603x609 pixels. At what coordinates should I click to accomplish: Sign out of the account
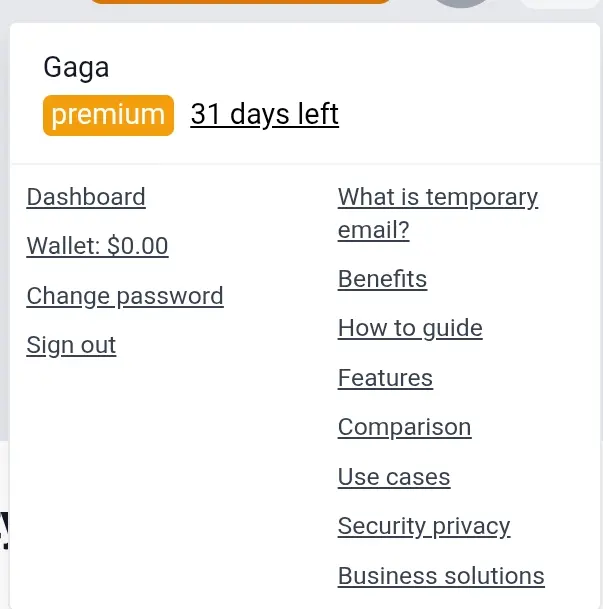point(71,345)
